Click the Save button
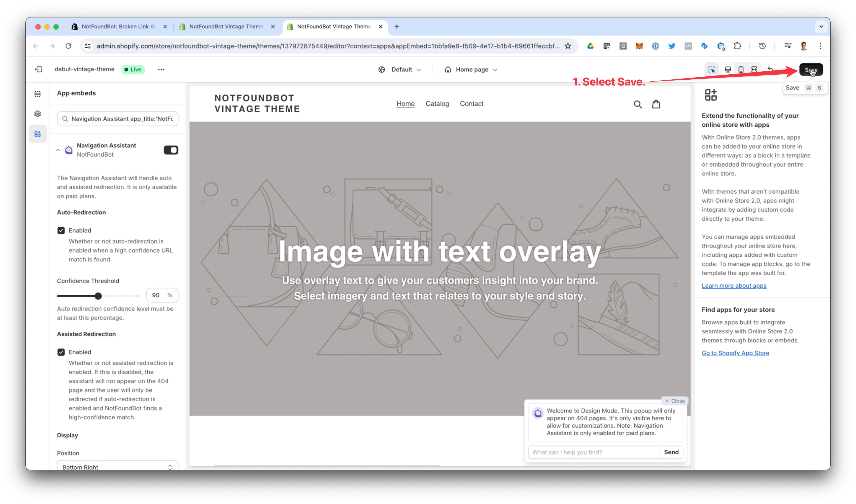 (x=811, y=69)
